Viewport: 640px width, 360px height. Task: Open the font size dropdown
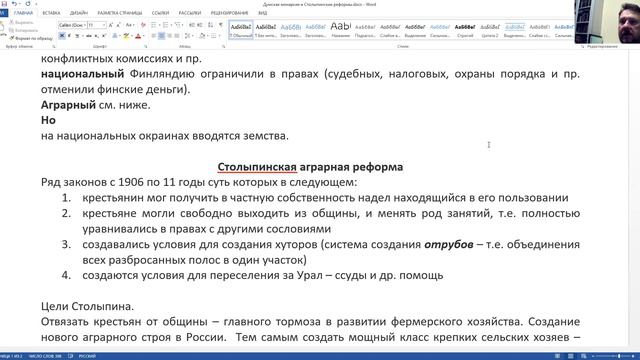(x=104, y=25)
